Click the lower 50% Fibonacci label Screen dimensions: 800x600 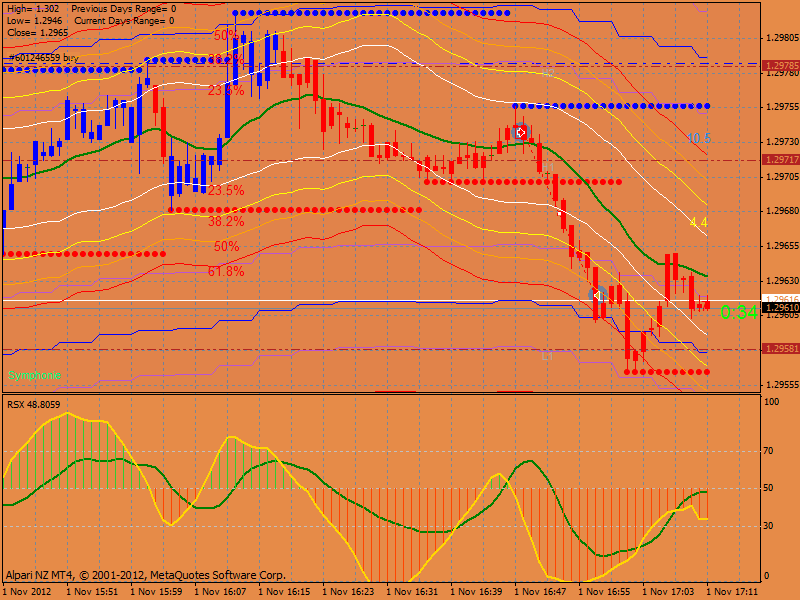pyautogui.click(x=227, y=246)
